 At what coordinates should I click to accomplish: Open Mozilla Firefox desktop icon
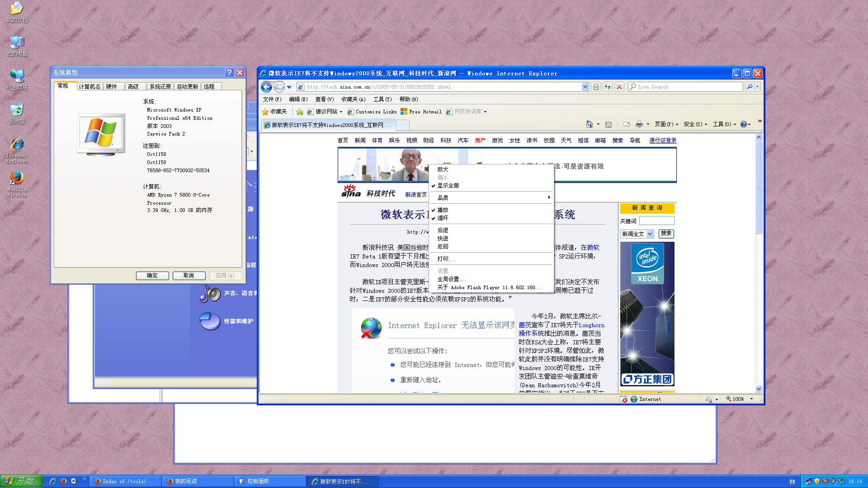(17, 184)
